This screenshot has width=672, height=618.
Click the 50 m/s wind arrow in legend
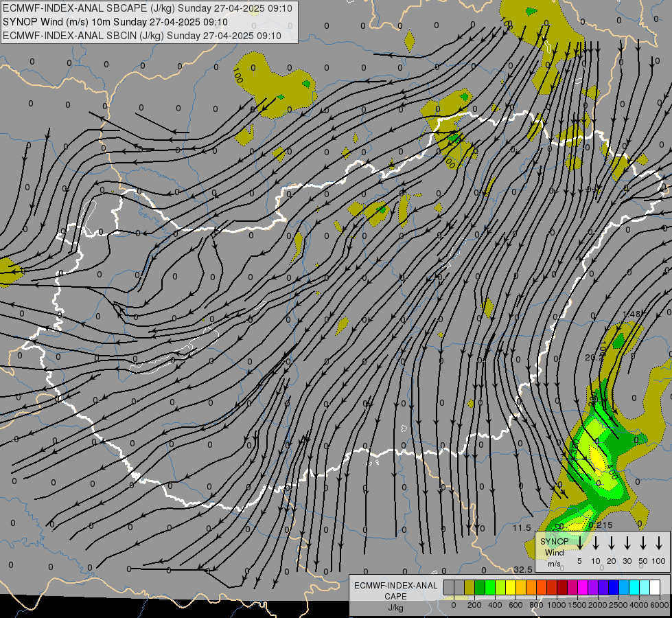(x=643, y=542)
